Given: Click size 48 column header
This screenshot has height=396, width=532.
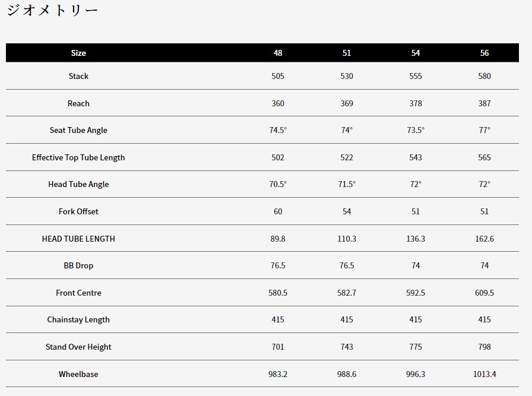Looking at the screenshot, I should click(x=278, y=53).
